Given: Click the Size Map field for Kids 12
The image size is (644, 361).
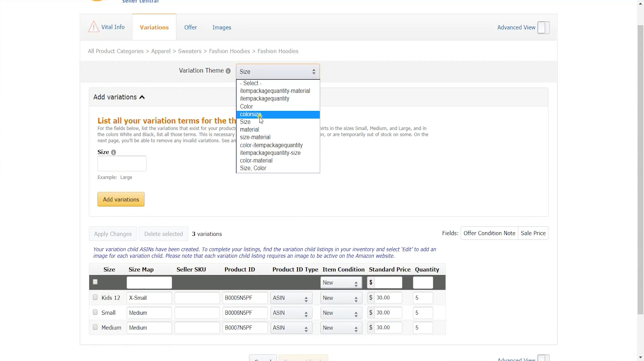Looking at the screenshot, I should (x=149, y=298).
